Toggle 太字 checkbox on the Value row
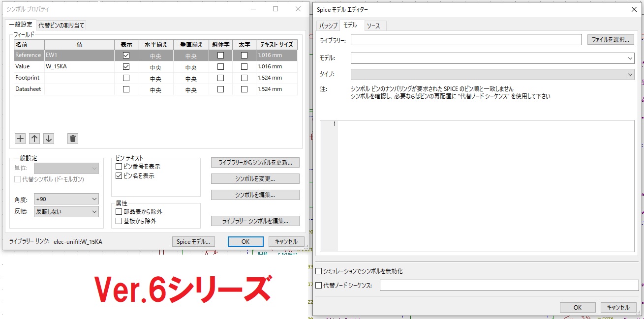Viewport: 644px width, 319px height. coord(244,66)
